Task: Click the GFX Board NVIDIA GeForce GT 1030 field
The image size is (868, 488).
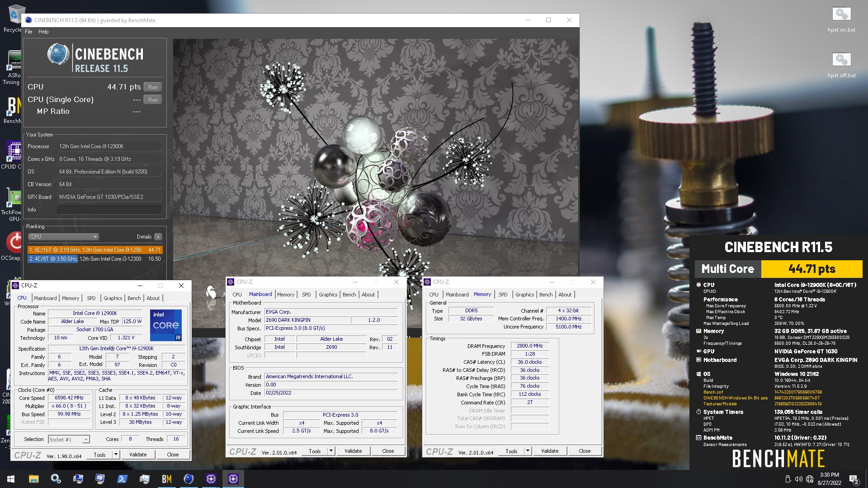Action: point(109,197)
